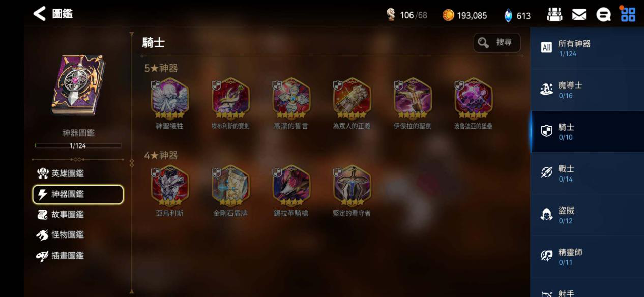
Task: Click the 搜尋 search box
Action: (497, 43)
